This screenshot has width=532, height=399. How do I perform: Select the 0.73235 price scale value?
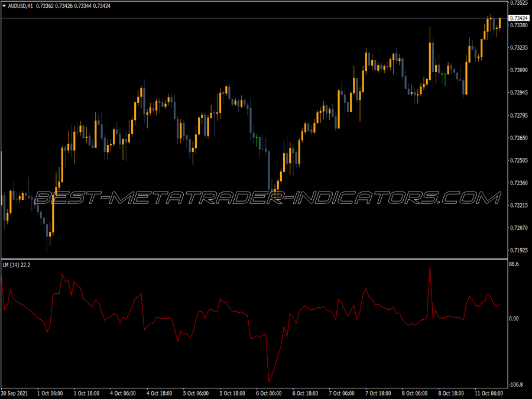[519, 47]
